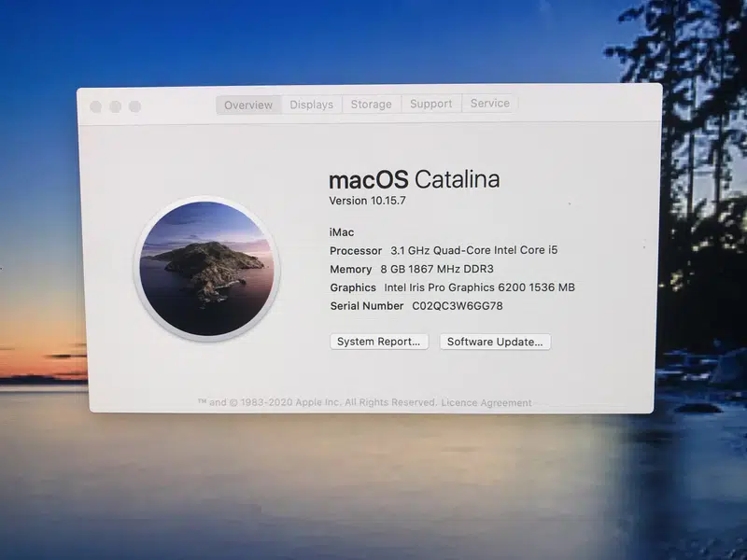747x560 pixels.
Task: Click the Version 10.15.7 text
Action: click(x=367, y=201)
